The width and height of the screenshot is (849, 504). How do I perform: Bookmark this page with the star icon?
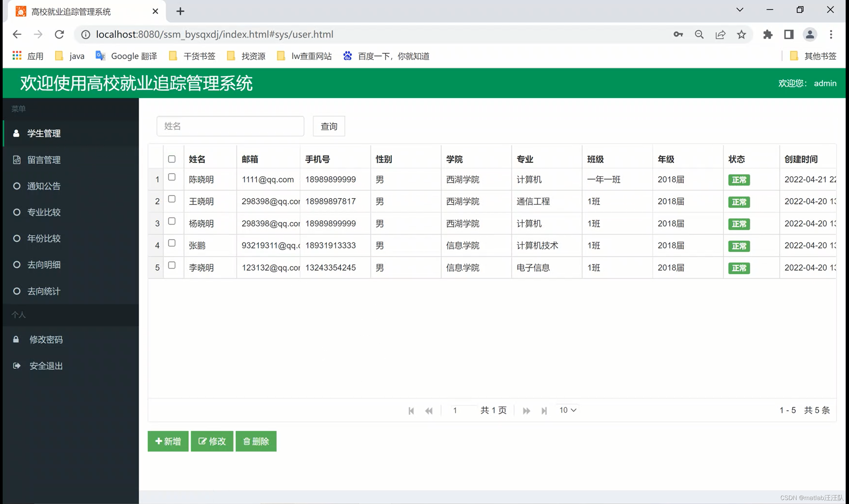click(x=741, y=34)
